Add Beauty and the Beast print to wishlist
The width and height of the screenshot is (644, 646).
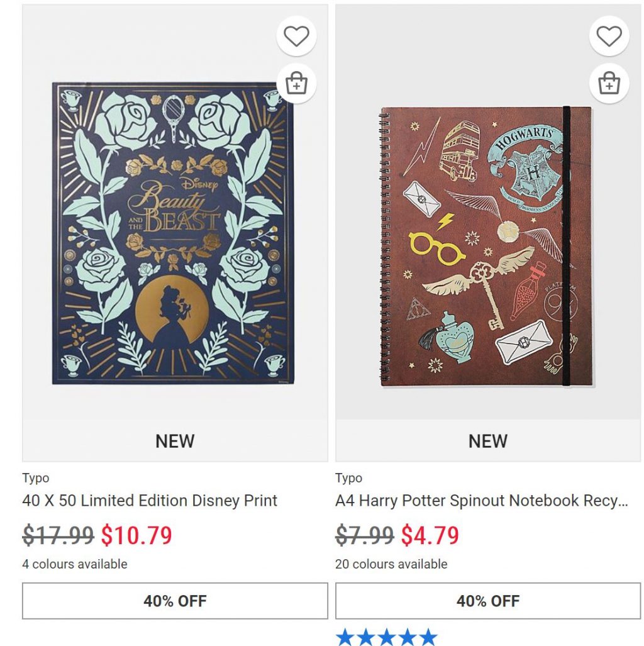coord(296,36)
